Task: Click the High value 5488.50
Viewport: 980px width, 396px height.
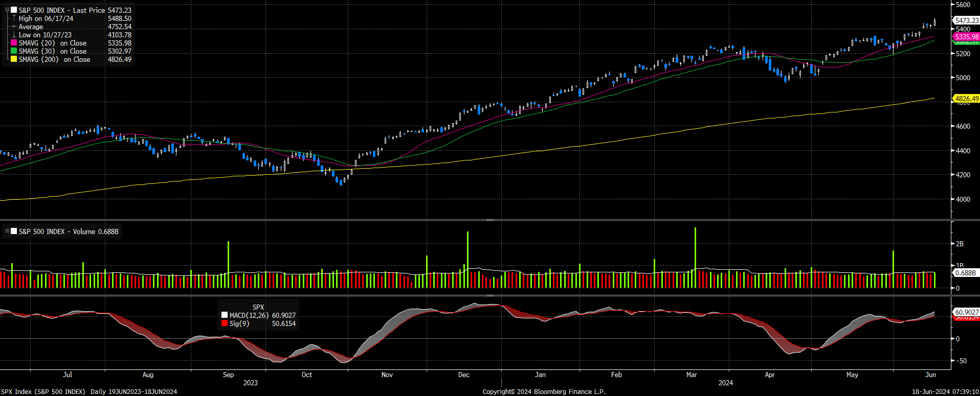Action: pyautogui.click(x=120, y=18)
